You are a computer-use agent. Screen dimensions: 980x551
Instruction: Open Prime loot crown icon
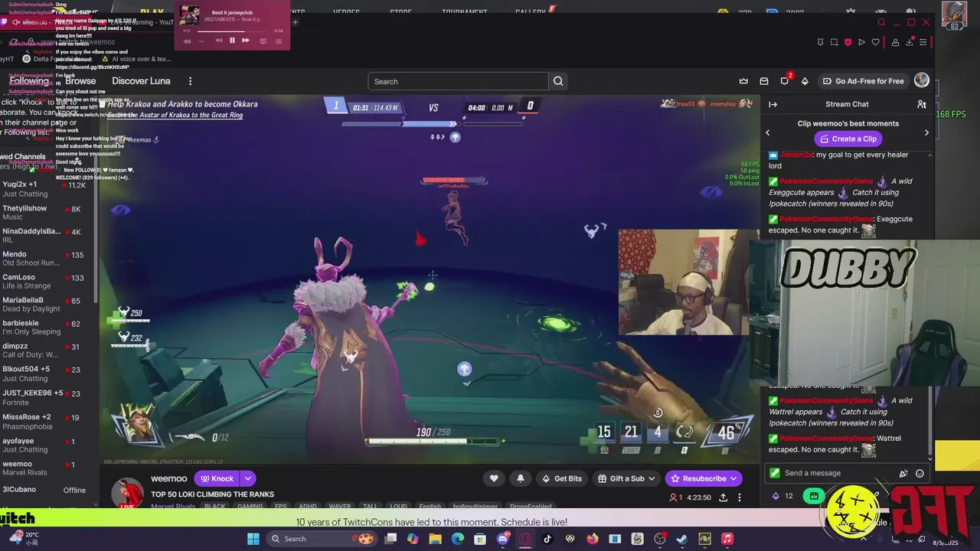pyautogui.click(x=743, y=81)
